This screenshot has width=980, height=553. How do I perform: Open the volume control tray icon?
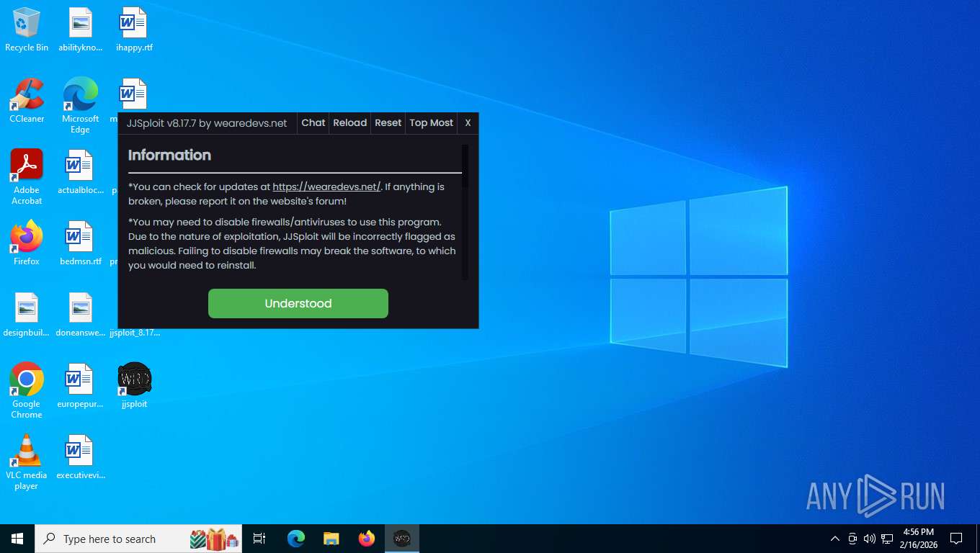point(870,539)
